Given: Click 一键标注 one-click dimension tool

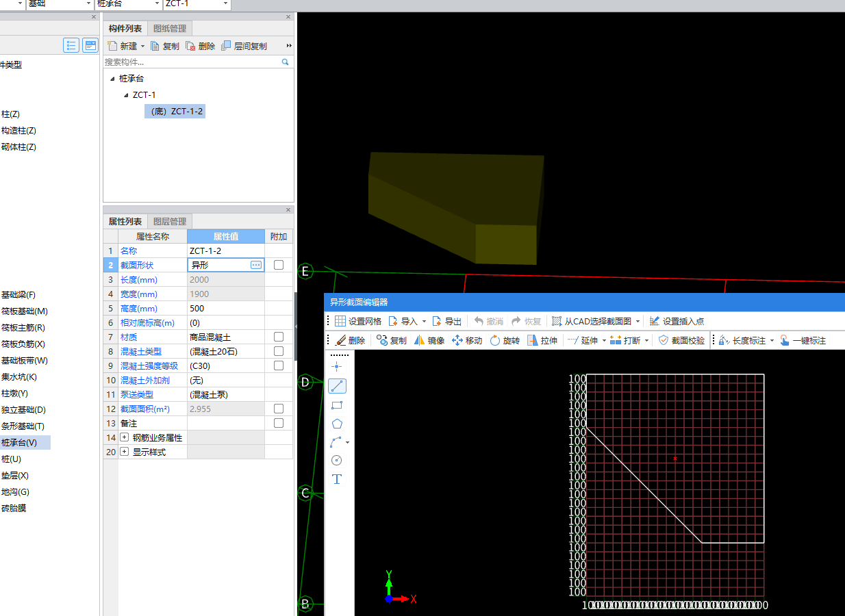Looking at the screenshot, I should click(803, 340).
